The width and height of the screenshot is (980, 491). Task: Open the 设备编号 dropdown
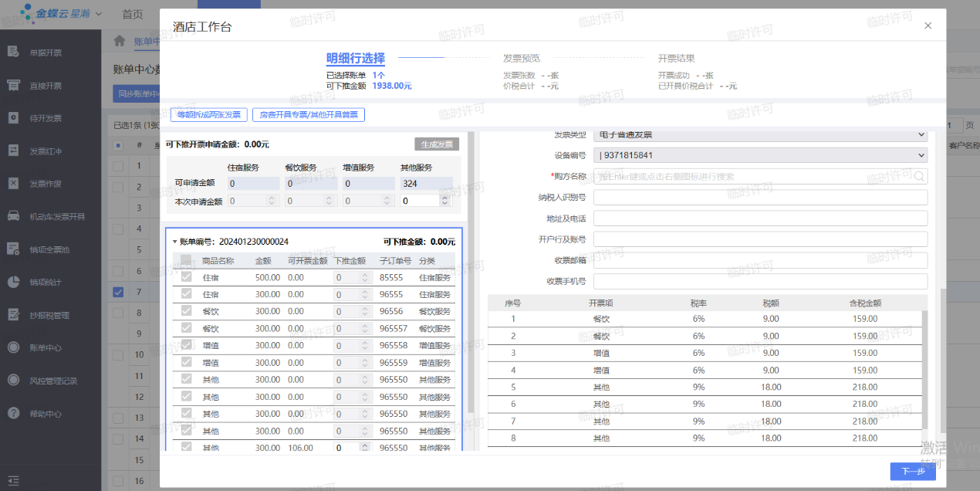click(x=760, y=155)
